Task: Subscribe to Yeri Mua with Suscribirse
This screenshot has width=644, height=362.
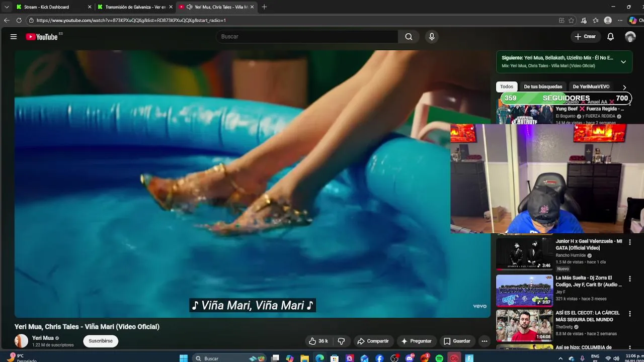Action: pos(101,341)
